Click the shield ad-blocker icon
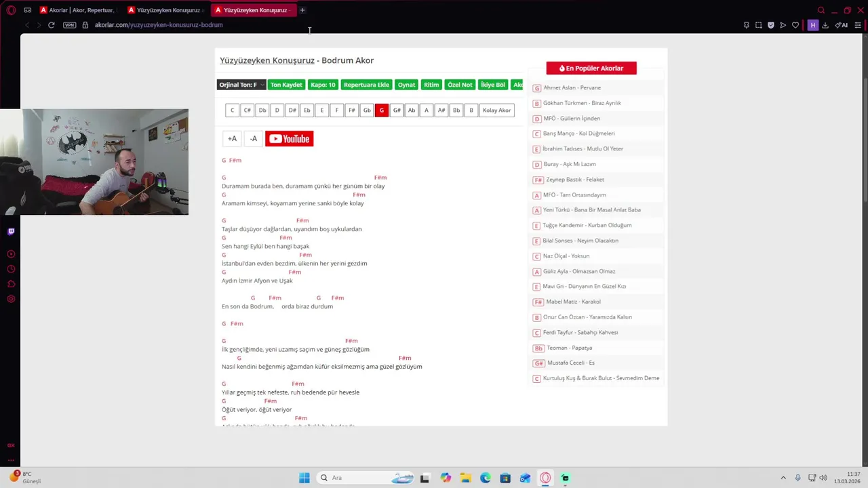The width and height of the screenshot is (868, 488). [771, 25]
